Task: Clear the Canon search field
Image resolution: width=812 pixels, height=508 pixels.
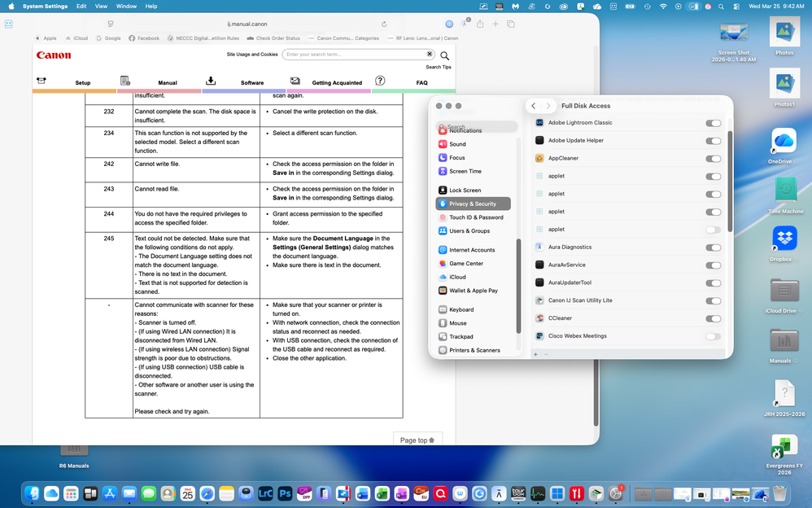Action: [430, 54]
